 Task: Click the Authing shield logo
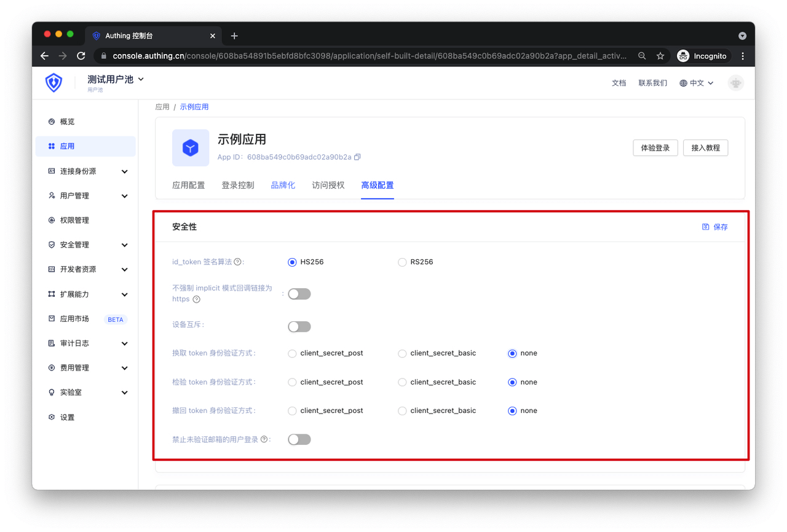[x=54, y=82]
